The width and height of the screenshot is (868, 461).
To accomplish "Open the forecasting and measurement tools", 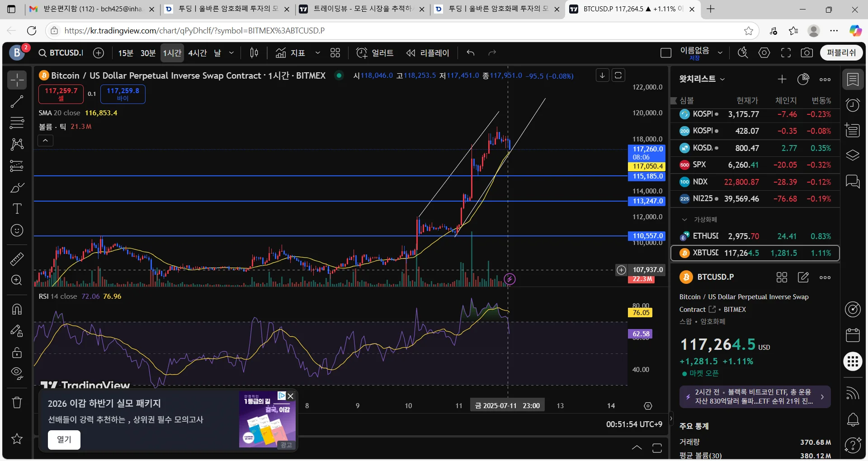I will (x=17, y=166).
